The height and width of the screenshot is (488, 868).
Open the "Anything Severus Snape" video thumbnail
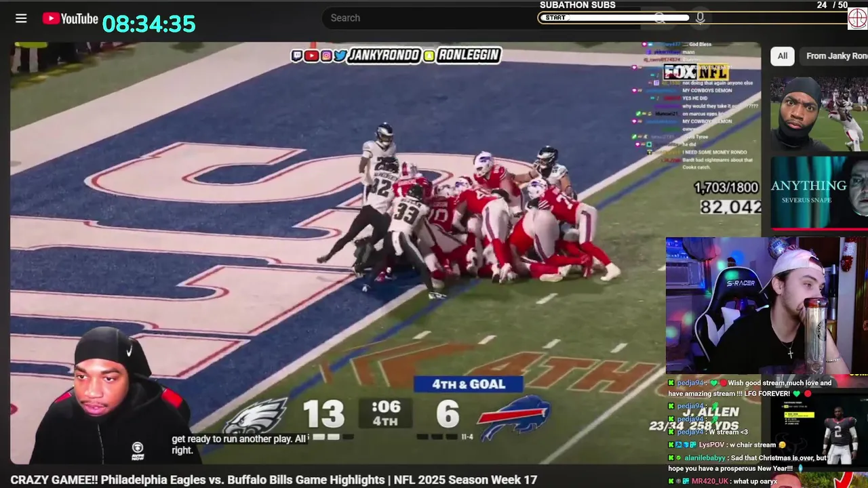[819, 192]
